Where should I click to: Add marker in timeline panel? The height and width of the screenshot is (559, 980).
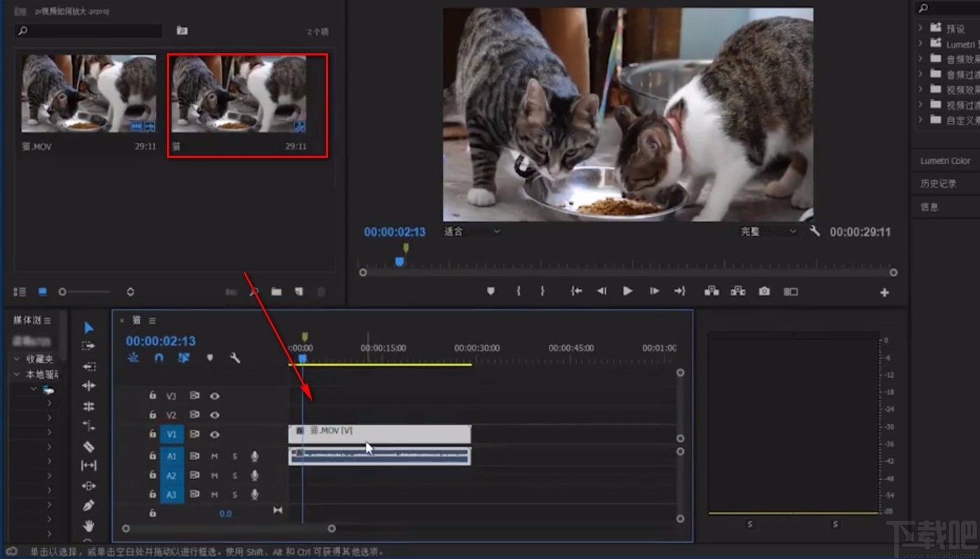pyautogui.click(x=210, y=358)
